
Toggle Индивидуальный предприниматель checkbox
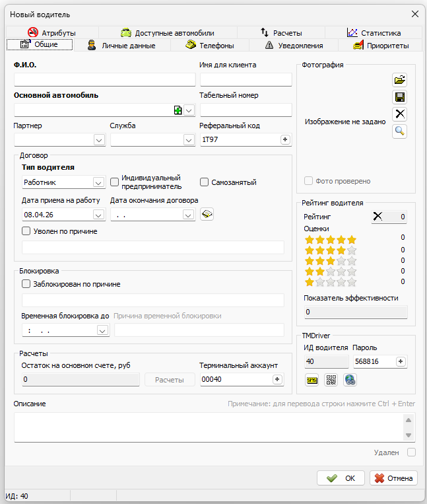click(114, 182)
